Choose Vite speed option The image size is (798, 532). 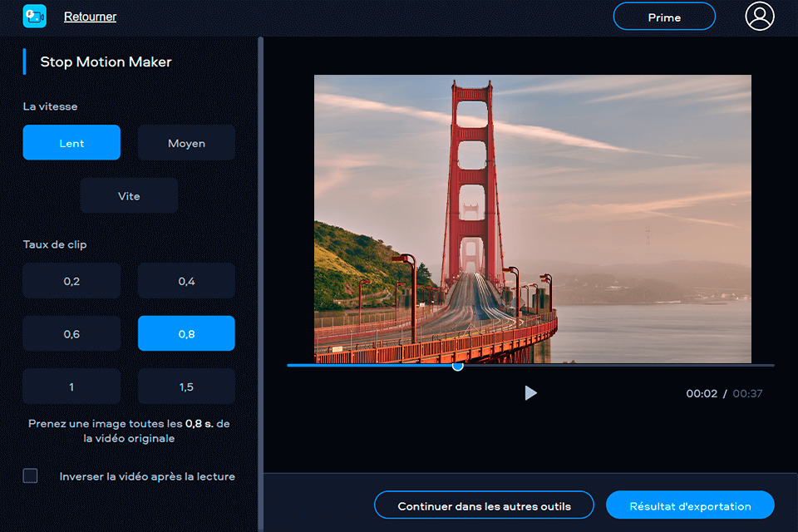(x=129, y=196)
